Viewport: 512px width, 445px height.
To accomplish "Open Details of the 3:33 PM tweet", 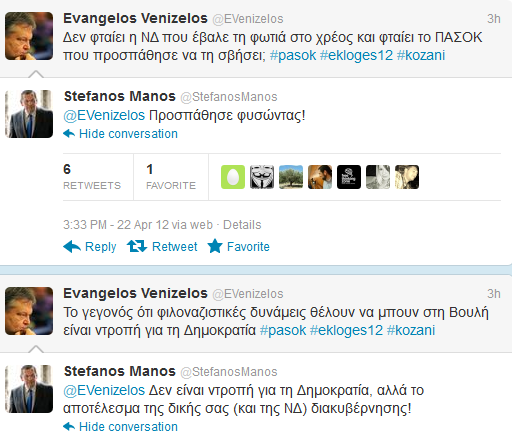I will point(242,225).
